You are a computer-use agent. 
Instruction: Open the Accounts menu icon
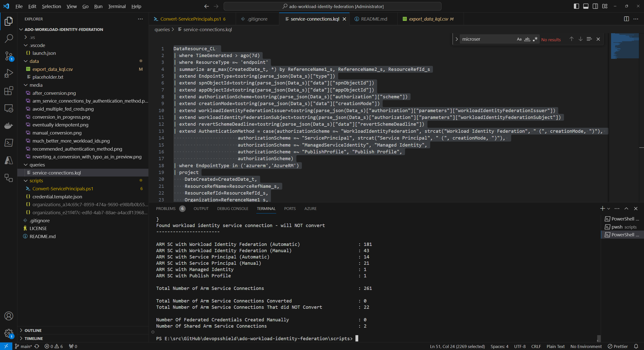click(9, 316)
